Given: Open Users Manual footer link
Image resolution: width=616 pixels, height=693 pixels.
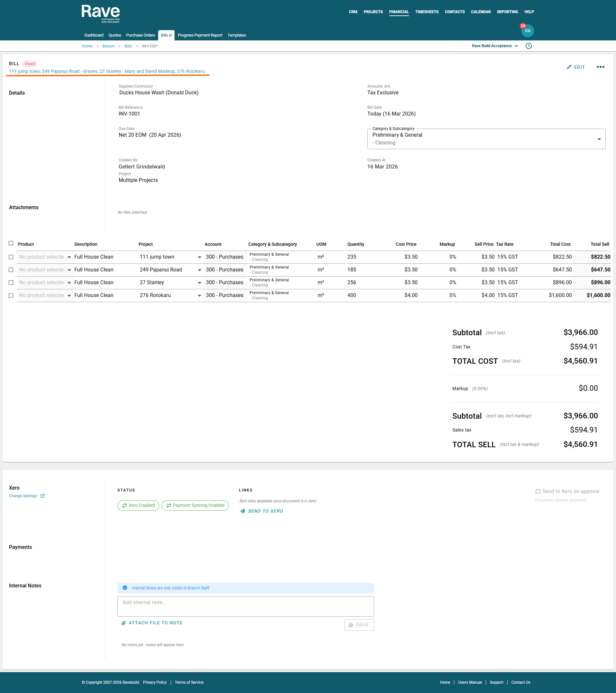Looking at the screenshot, I should pos(470,682).
